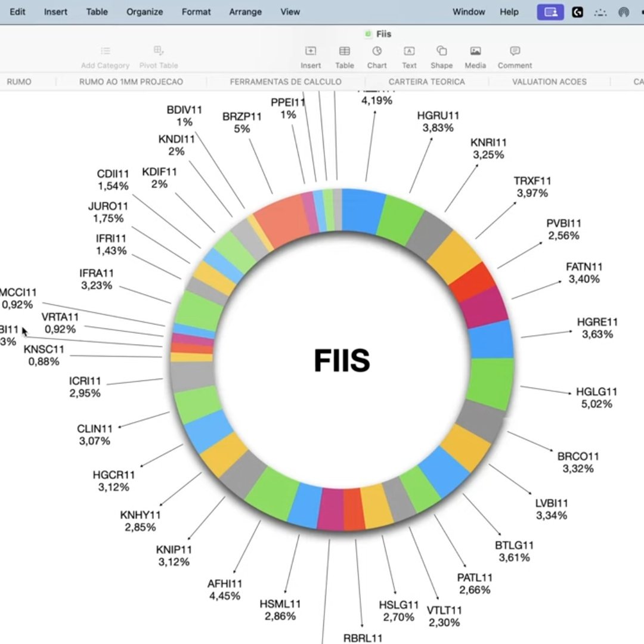Click the FIIS chart center title
The height and width of the screenshot is (644, 644).
click(x=342, y=361)
